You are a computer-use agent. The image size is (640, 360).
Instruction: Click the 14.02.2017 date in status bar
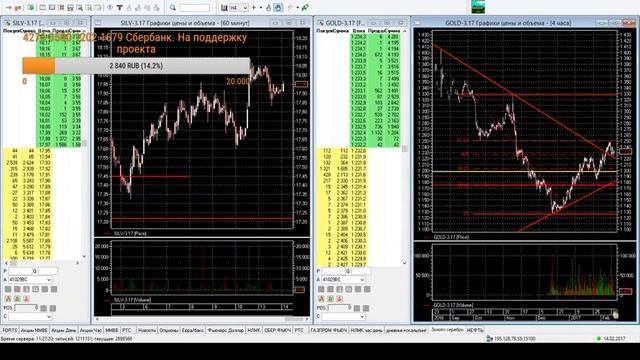coord(614,339)
